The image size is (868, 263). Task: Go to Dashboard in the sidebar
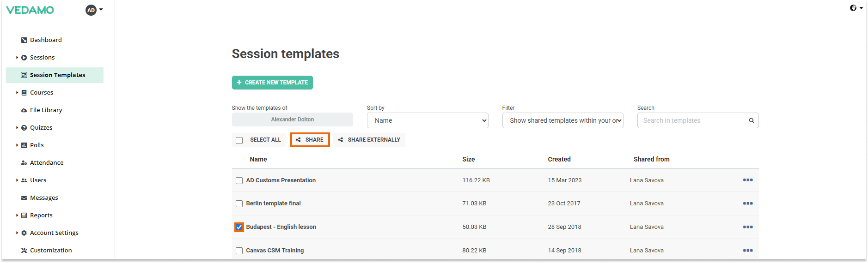point(46,40)
